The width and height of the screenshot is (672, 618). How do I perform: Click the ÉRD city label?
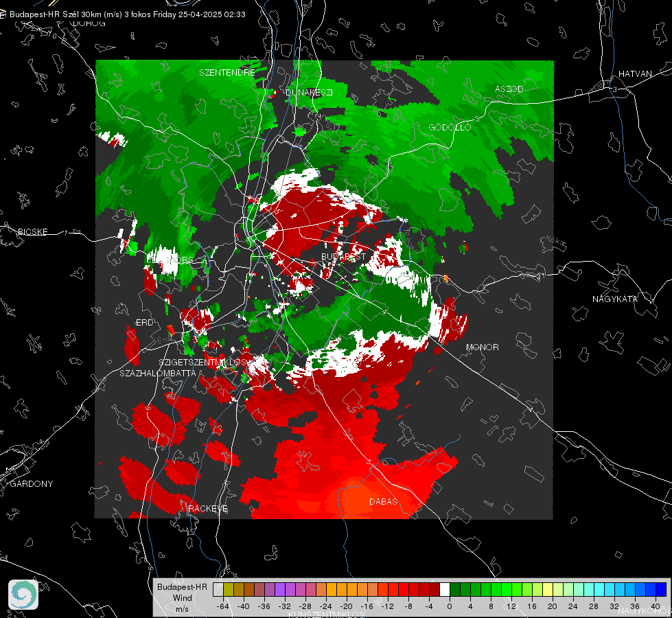[144, 323]
